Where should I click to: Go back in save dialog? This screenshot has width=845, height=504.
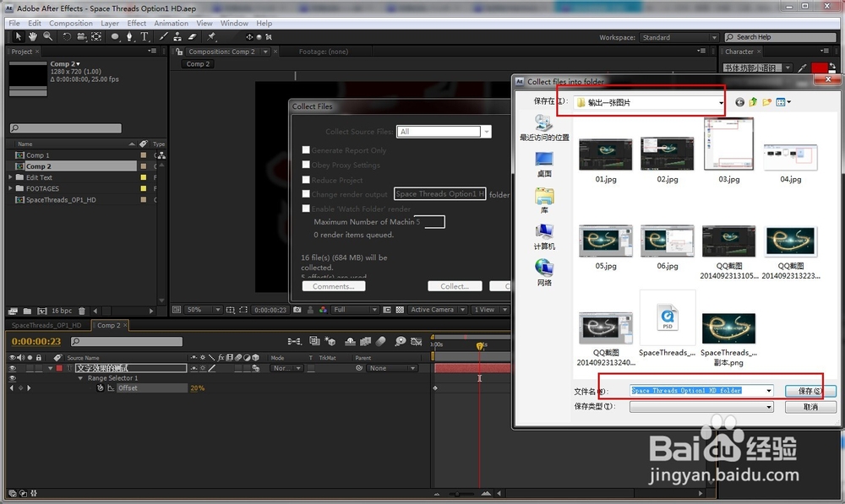[x=739, y=102]
